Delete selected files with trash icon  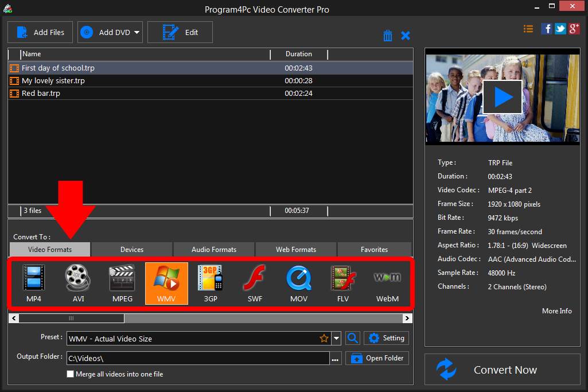[388, 35]
